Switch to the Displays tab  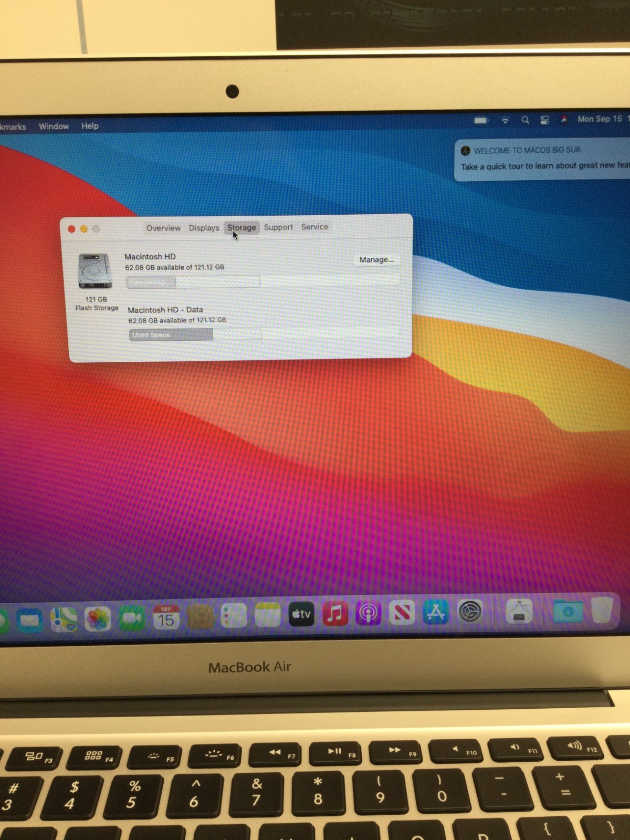204,228
